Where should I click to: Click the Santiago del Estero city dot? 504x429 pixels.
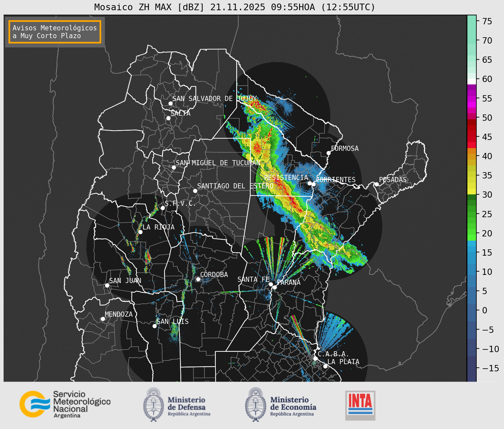(x=195, y=191)
